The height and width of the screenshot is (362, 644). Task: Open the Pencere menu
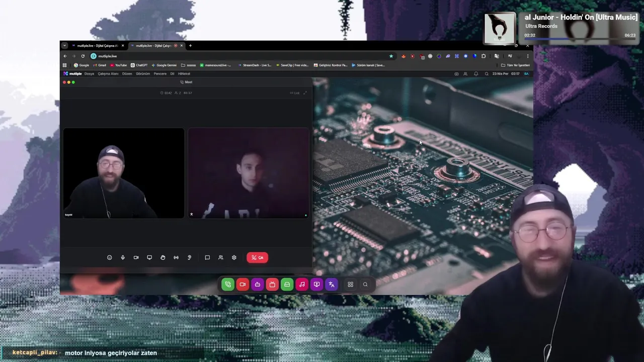[160, 74]
